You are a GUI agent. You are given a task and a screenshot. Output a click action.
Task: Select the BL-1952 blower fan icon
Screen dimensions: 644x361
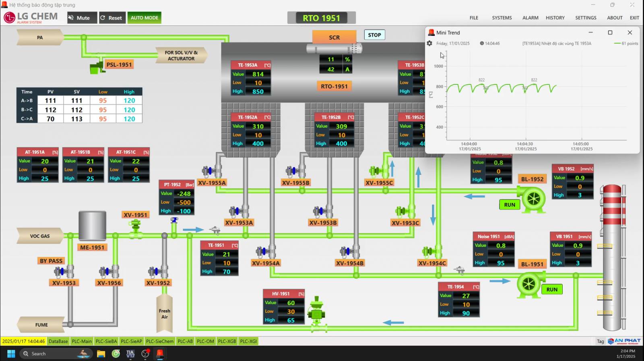click(x=533, y=199)
